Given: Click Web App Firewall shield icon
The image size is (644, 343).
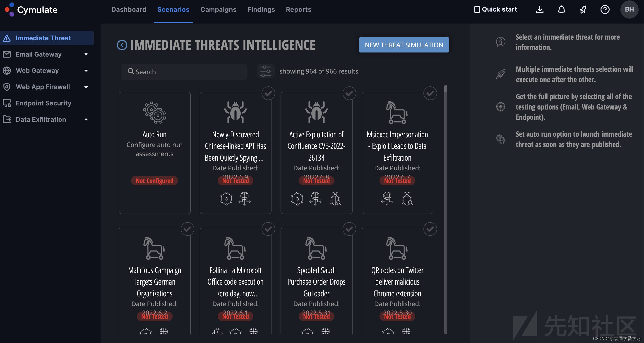Looking at the screenshot, I should tap(7, 87).
